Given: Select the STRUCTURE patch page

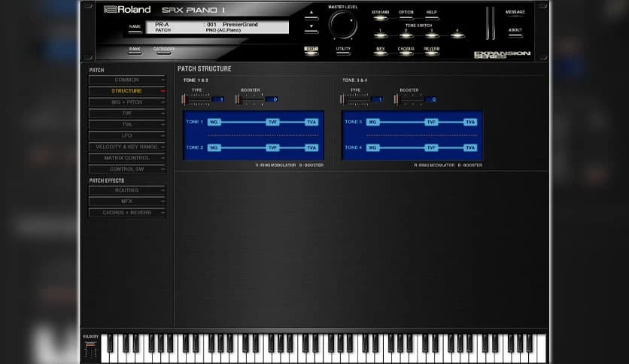Looking at the screenshot, I should pos(126,91).
